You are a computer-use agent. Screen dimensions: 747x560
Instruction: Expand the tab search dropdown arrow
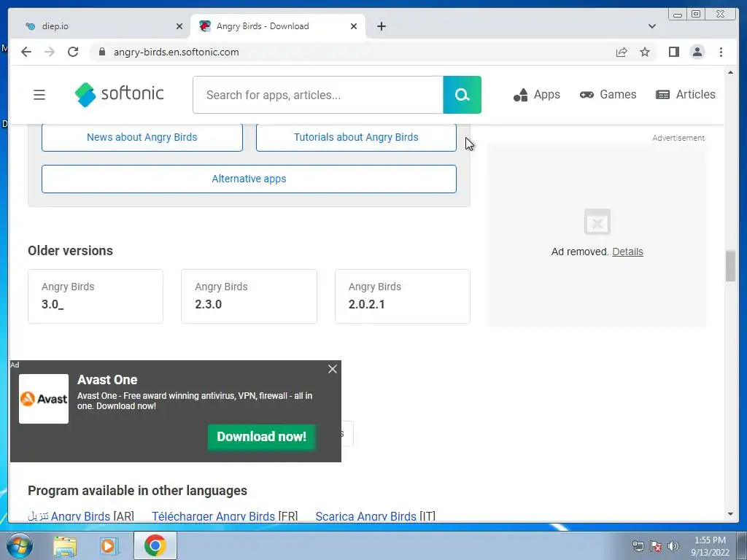(x=652, y=26)
